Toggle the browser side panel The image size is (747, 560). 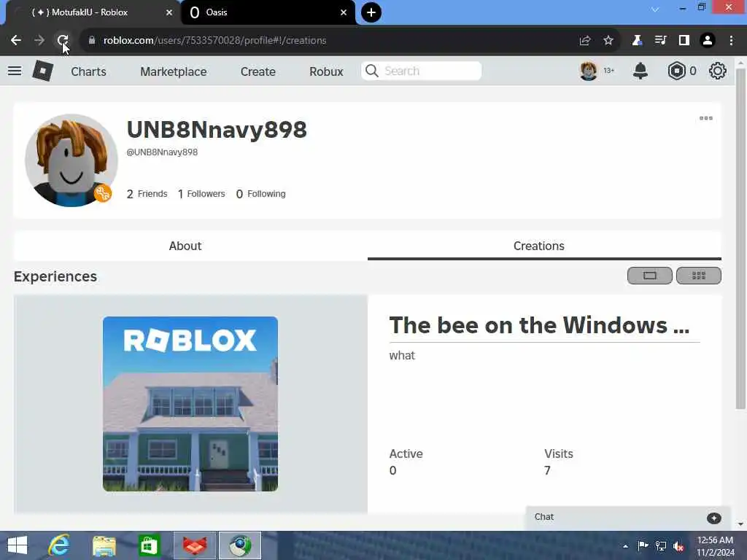tap(684, 41)
